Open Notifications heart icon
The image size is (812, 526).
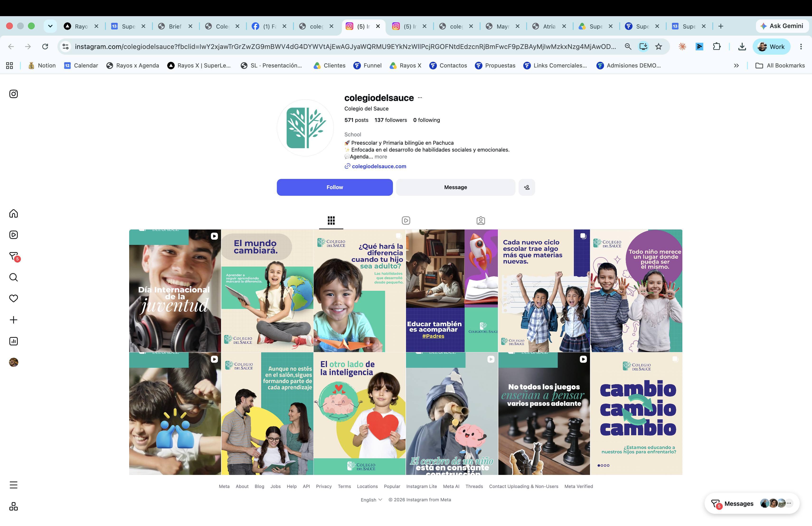[13, 299]
